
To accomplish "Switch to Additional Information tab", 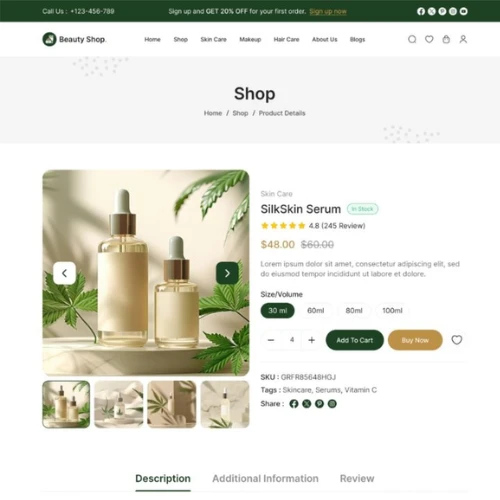I will tap(265, 479).
